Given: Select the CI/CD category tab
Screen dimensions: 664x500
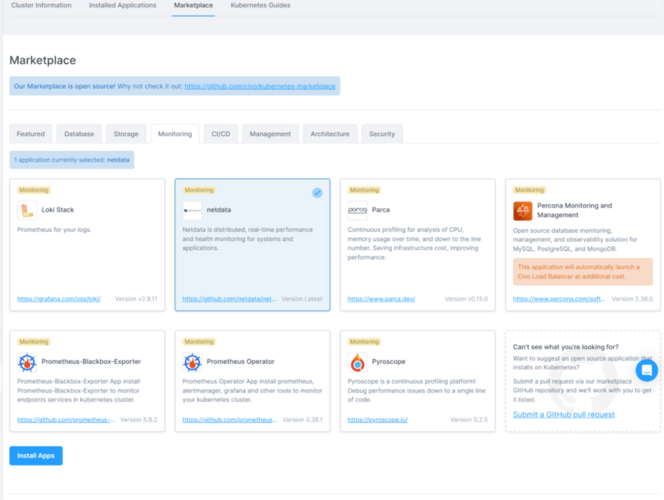Looking at the screenshot, I should (221, 134).
